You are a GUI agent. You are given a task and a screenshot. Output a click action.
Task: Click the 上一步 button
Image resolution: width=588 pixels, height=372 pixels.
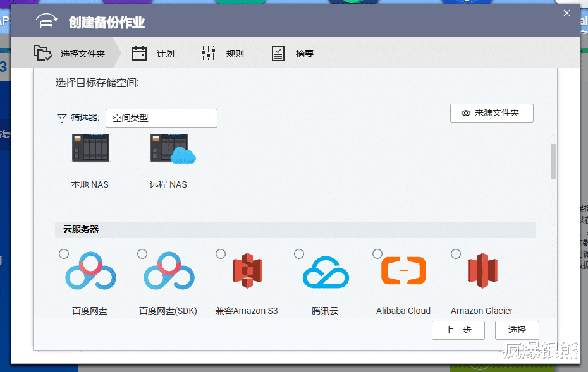point(458,330)
